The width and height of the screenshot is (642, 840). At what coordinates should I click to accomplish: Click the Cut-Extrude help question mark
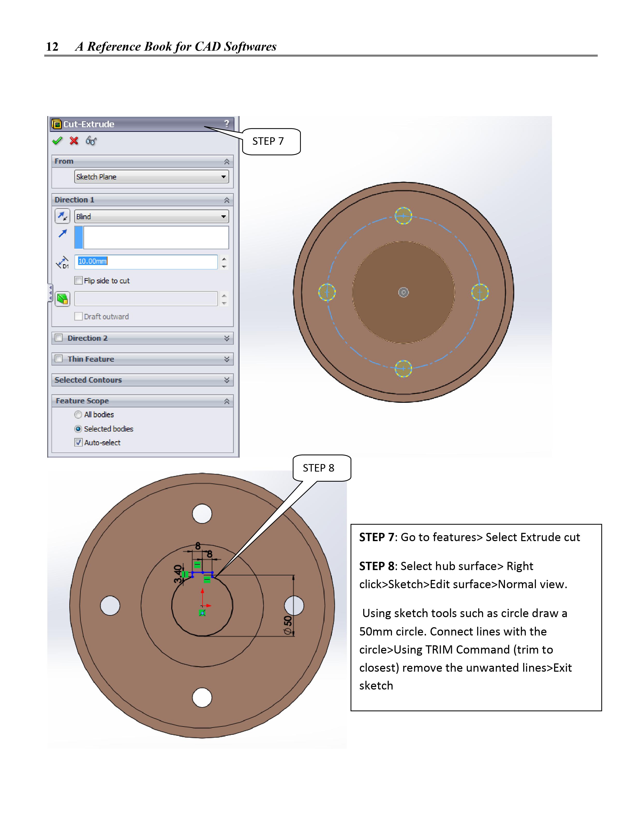(x=227, y=123)
